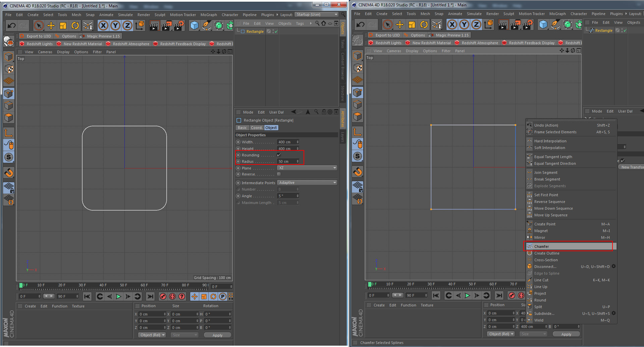The image size is (644, 347).
Task: Choose Round from the context menu
Action: [x=571, y=300]
